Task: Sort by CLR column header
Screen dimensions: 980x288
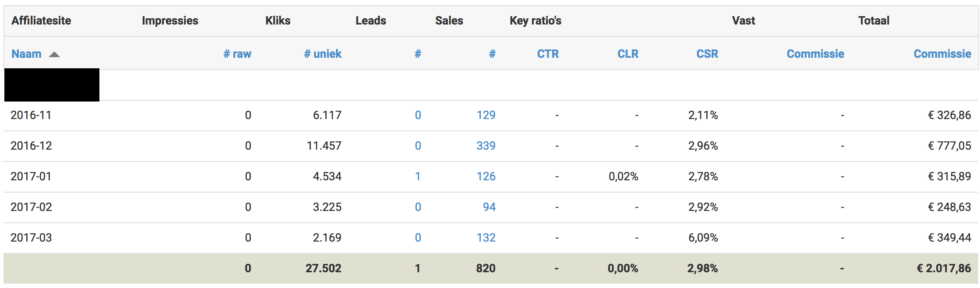Action: click(x=628, y=54)
